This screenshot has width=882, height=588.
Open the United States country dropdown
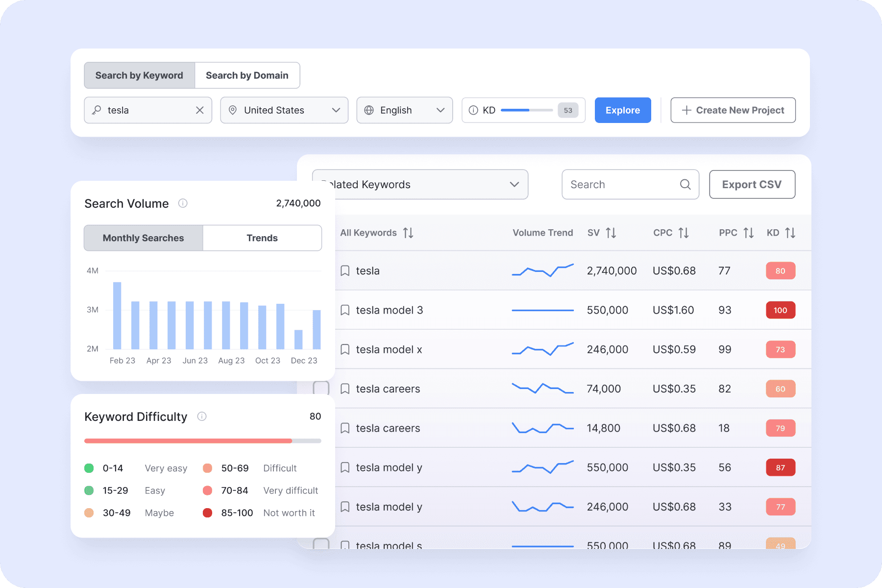pyautogui.click(x=284, y=110)
